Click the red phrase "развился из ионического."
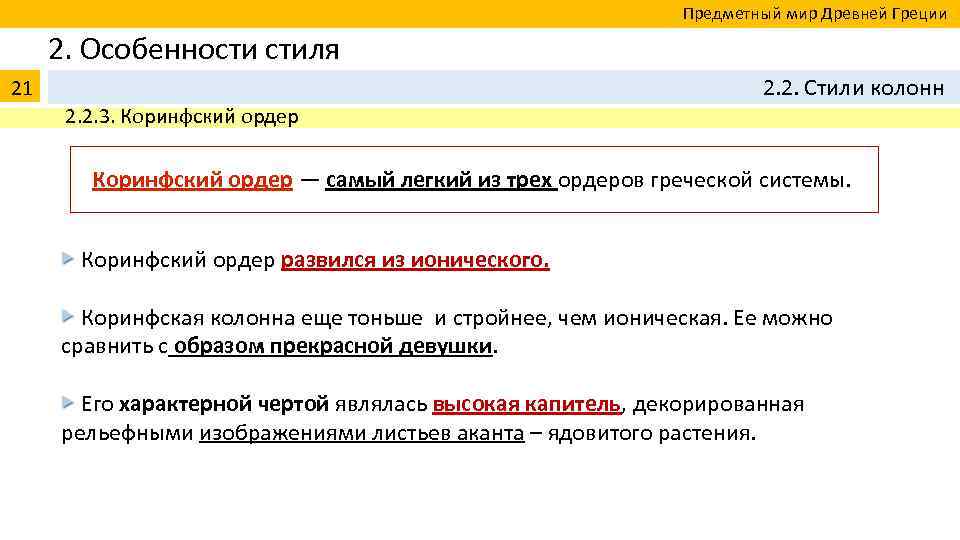 415,260
